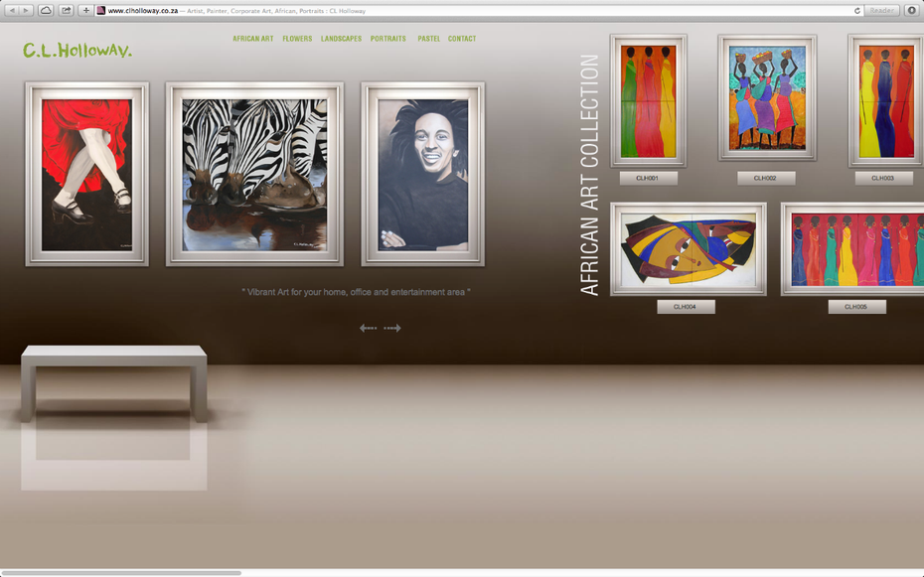
Task: Open the Contact page link
Action: point(462,39)
